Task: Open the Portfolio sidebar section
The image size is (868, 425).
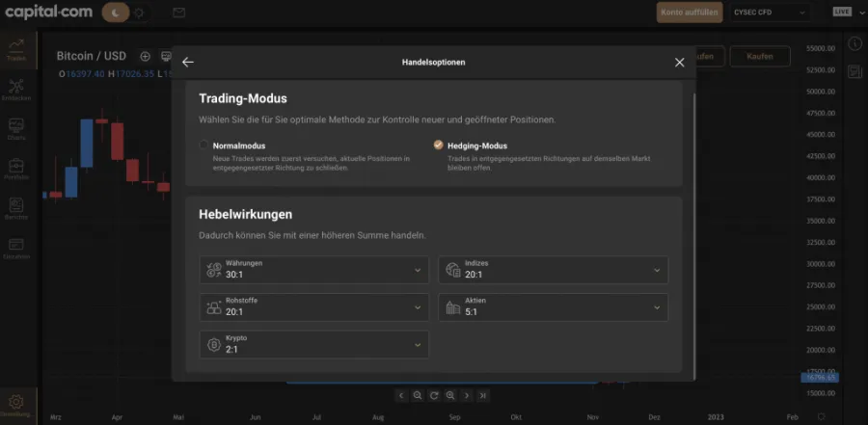Action: tap(16, 170)
